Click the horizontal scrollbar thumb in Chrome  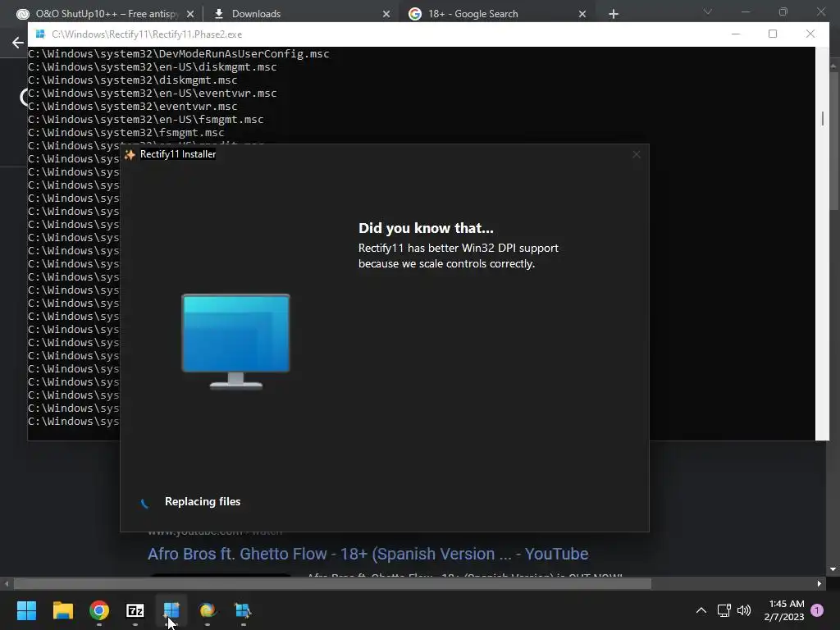coord(332,583)
